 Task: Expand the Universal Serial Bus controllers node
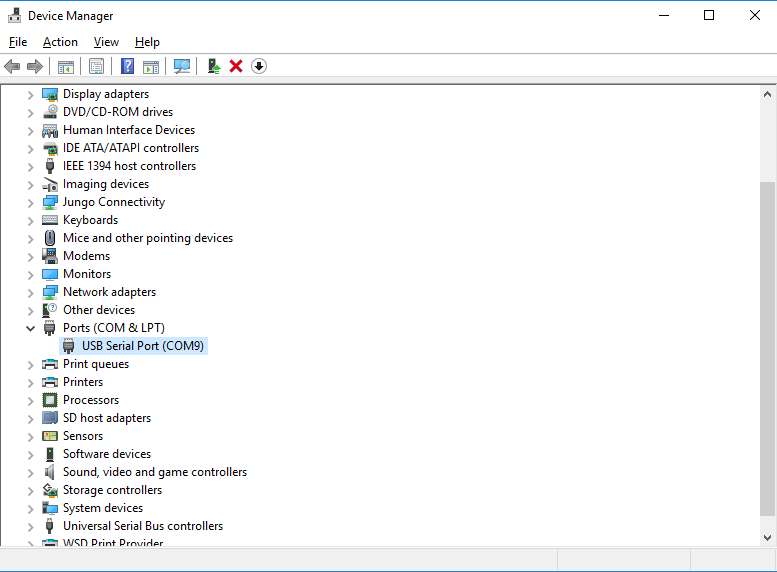(30, 526)
